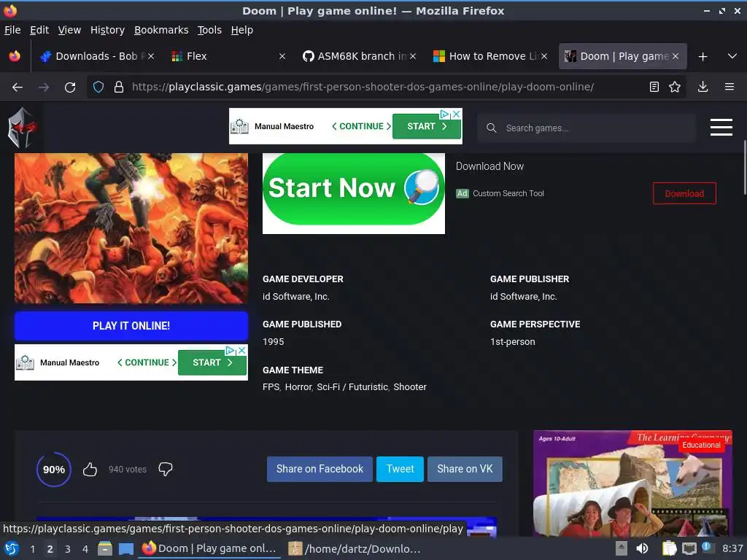Open the site hamburger navigation menu
The width and height of the screenshot is (747, 560).
tap(721, 127)
